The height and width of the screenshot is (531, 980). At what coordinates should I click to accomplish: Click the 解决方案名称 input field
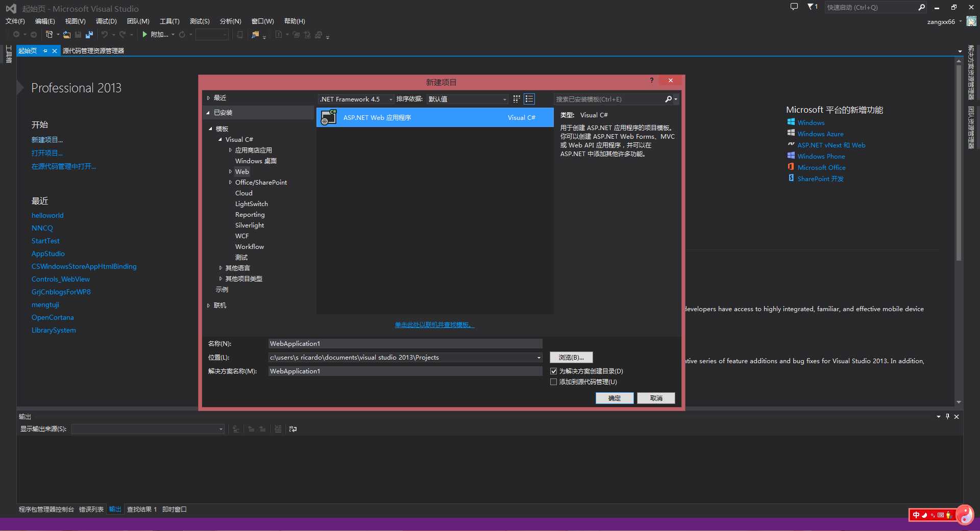[405, 371]
